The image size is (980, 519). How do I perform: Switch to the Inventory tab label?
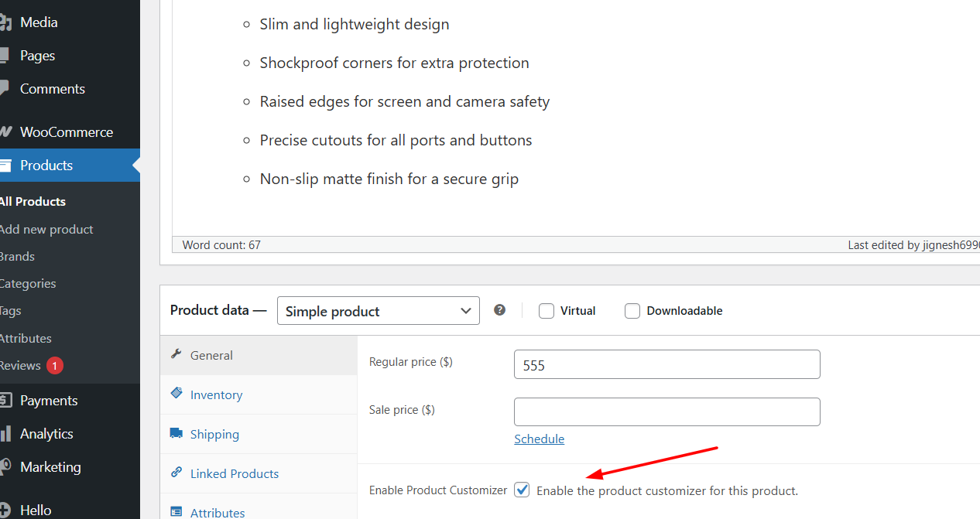pyautogui.click(x=216, y=394)
